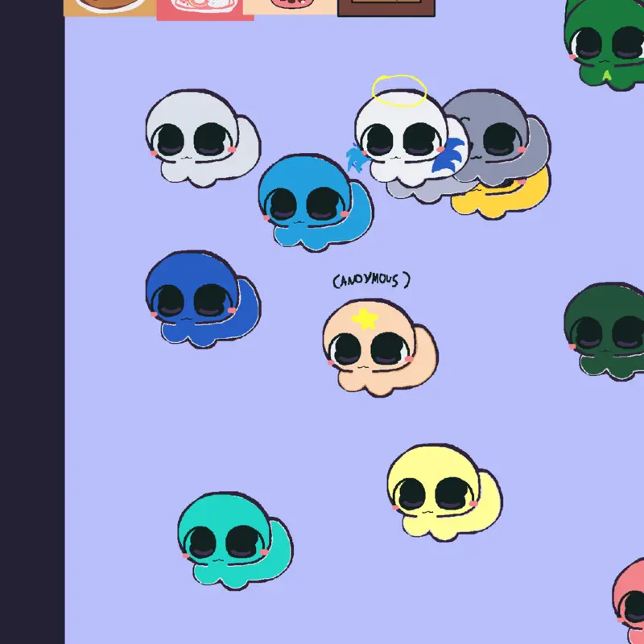Click the "(ANOYMOUS)" handwritten label
This screenshot has height=644, width=644.
pyautogui.click(x=371, y=280)
